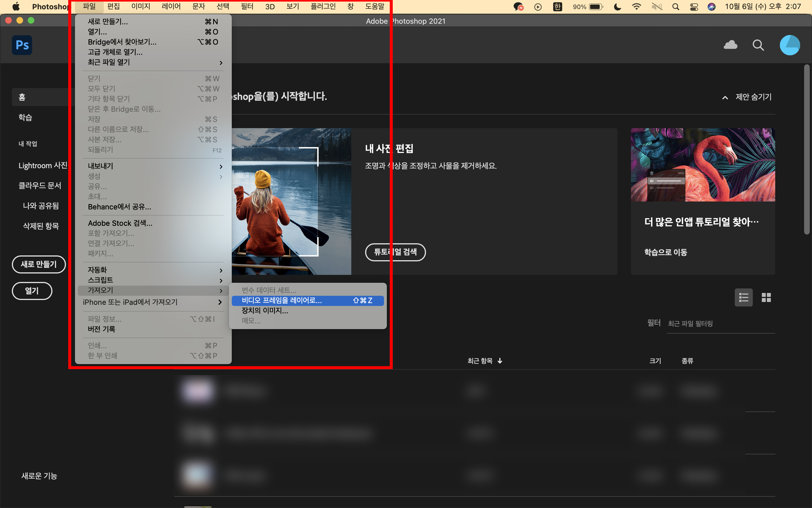This screenshot has width=812, height=508.
Task: Expand 자동화 submenu
Action: coord(153,270)
